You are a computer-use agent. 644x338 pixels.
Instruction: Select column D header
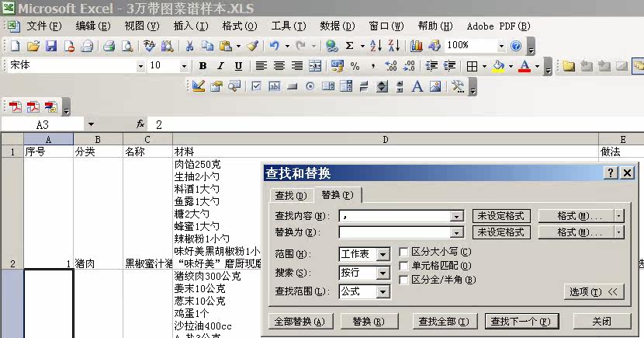point(386,139)
